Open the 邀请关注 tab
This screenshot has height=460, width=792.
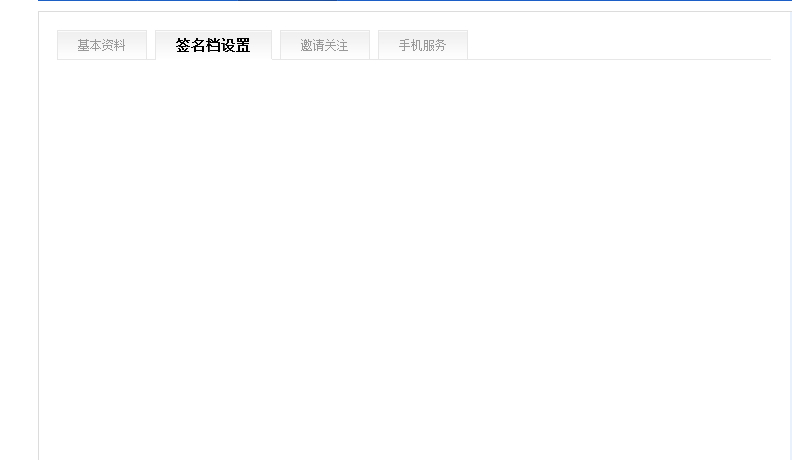[x=325, y=45]
